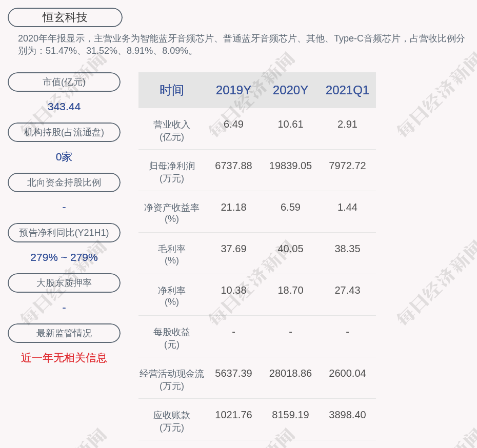This screenshot has width=477, height=448.
Task: Click the 5637.39 cash flow cell
Action: [x=233, y=373]
